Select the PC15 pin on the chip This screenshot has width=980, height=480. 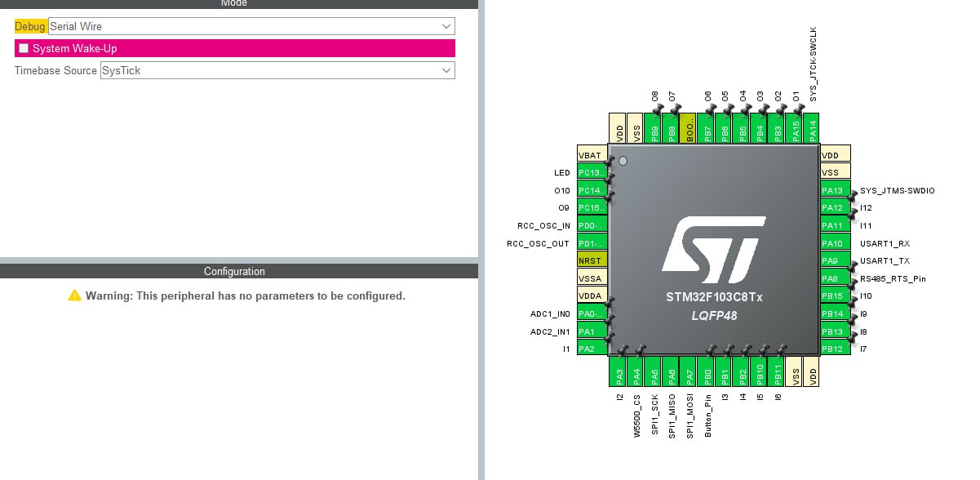click(592, 208)
